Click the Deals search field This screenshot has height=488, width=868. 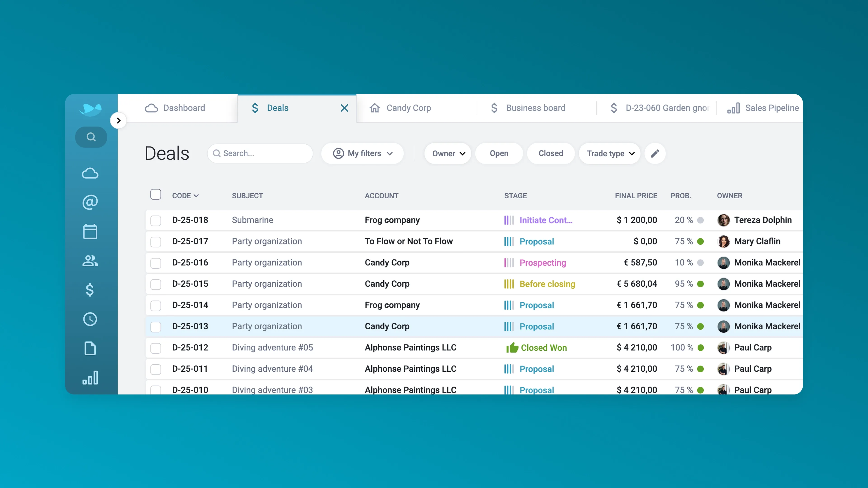260,154
